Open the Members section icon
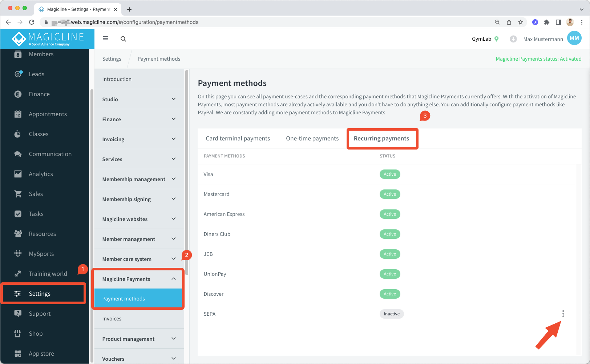Image resolution: width=590 pixels, height=364 pixels. click(18, 54)
